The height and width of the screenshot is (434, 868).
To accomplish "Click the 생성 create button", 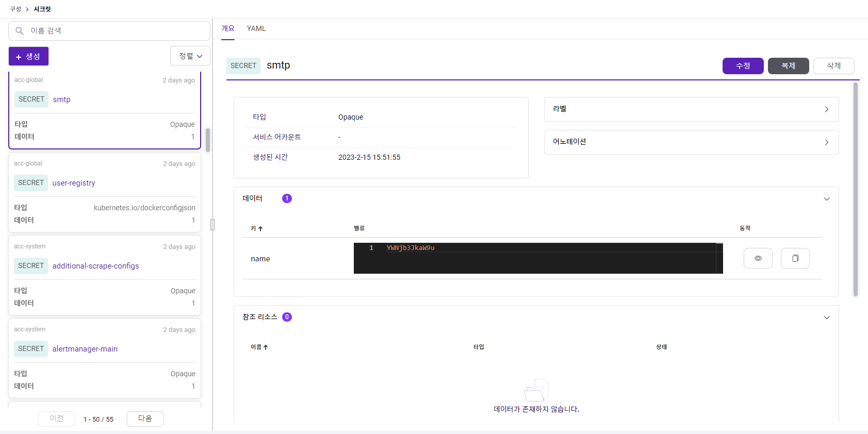I will coord(28,56).
